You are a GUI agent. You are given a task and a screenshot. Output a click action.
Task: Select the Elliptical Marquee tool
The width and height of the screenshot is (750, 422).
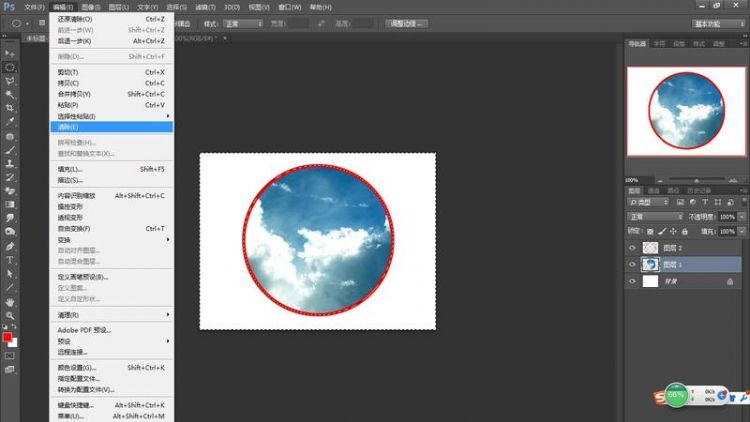pos(10,67)
